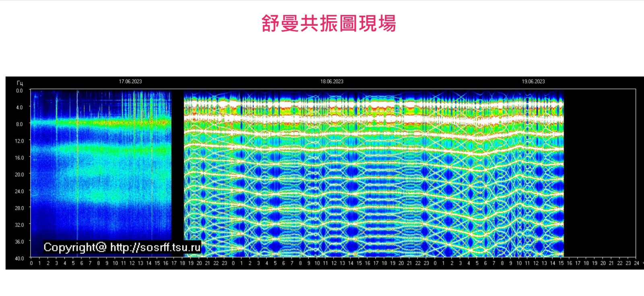Viewport: 644px width, 296px height.
Task: Click hour 24 at the time axis end
Action: pos(636,263)
